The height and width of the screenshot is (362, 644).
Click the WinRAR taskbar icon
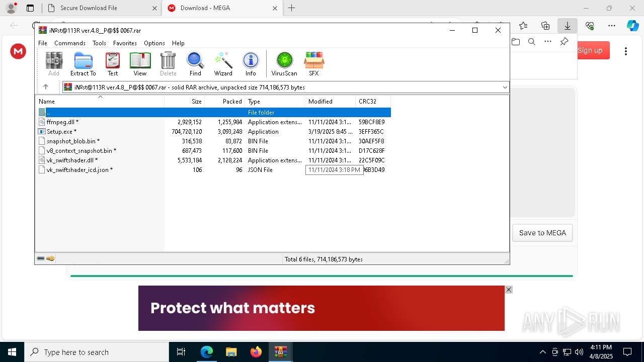[281, 352]
